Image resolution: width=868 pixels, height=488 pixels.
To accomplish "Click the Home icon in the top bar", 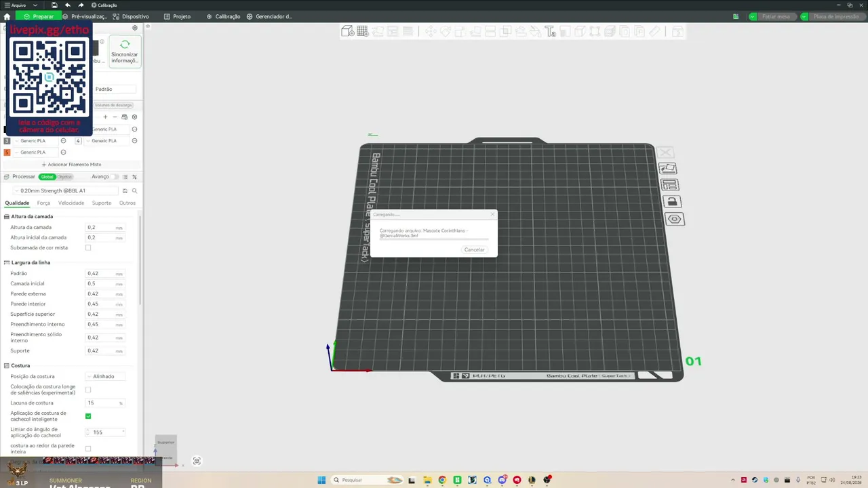I will click(7, 16).
